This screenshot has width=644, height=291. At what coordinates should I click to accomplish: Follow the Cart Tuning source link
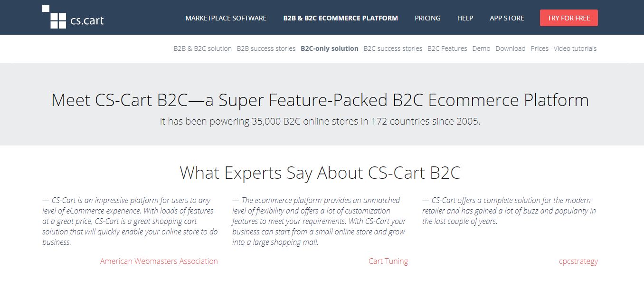tap(388, 261)
